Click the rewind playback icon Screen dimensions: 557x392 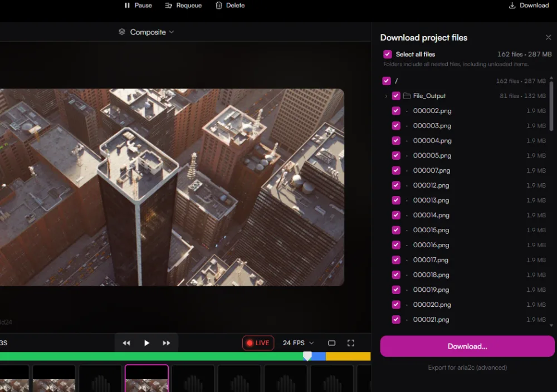pos(126,343)
